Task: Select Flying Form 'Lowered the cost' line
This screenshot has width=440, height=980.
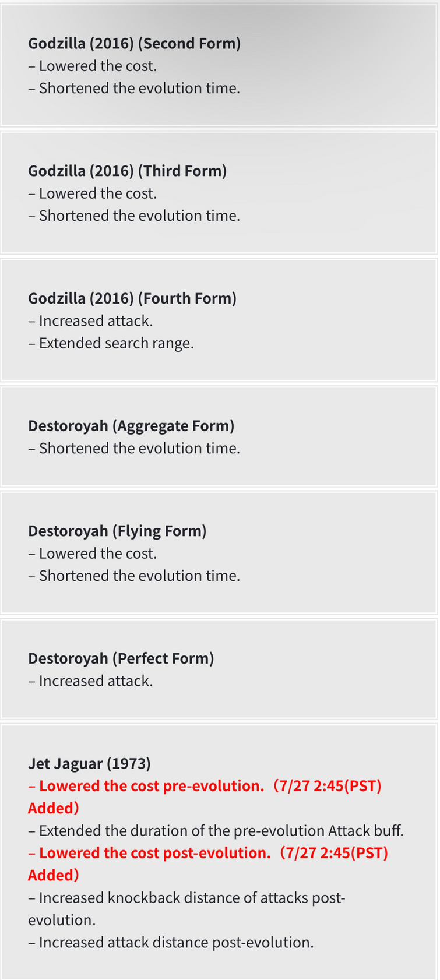Action: (x=93, y=554)
